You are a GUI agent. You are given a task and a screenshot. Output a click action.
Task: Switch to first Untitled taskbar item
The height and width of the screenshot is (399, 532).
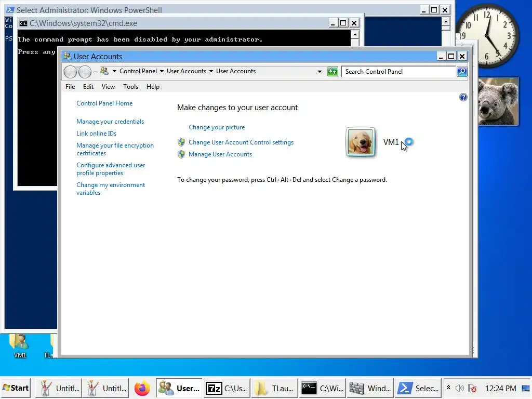click(x=59, y=388)
